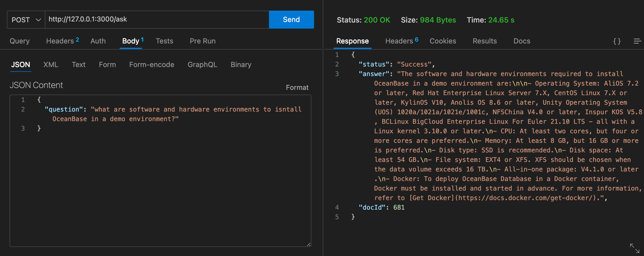Open the Tests tab
Viewport: 644px width, 256px height.
coord(164,41)
